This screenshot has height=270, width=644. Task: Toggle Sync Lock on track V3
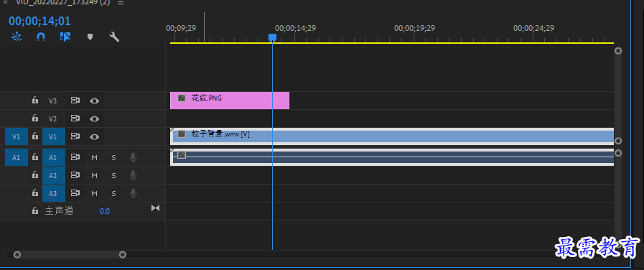[75, 101]
